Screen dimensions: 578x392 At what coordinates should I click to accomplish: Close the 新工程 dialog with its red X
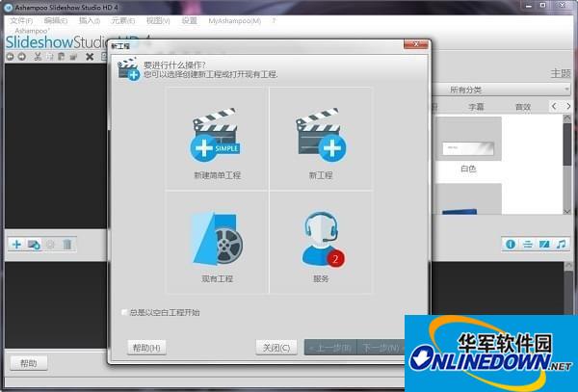tap(416, 44)
